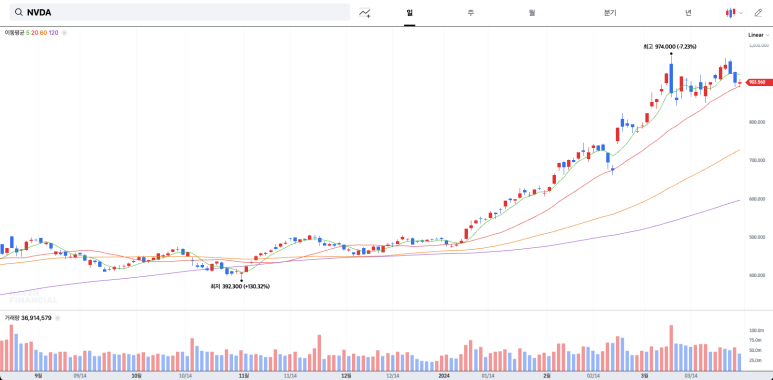Select the pencil drawing tool icon

758,13
